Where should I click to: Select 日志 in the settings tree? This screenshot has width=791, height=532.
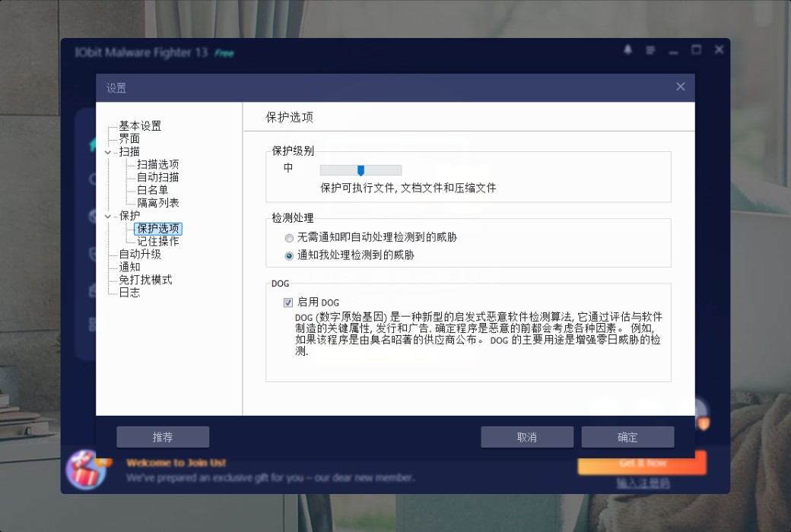pos(129,291)
